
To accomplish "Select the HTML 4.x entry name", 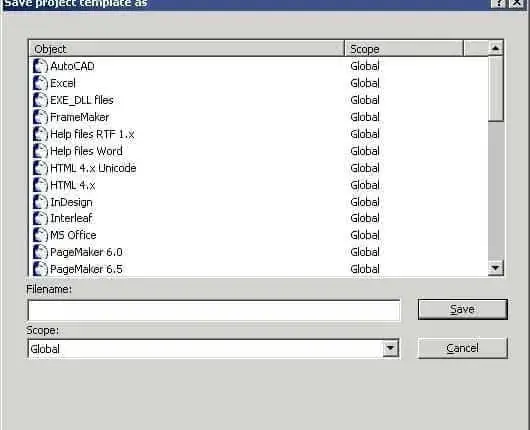I will (x=73, y=185).
